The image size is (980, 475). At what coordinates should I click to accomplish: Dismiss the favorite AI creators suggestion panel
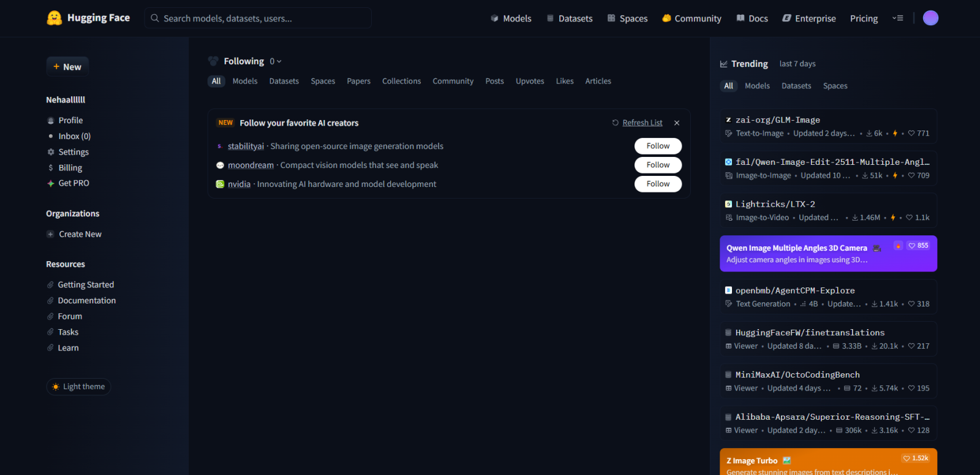[x=677, y=123]
